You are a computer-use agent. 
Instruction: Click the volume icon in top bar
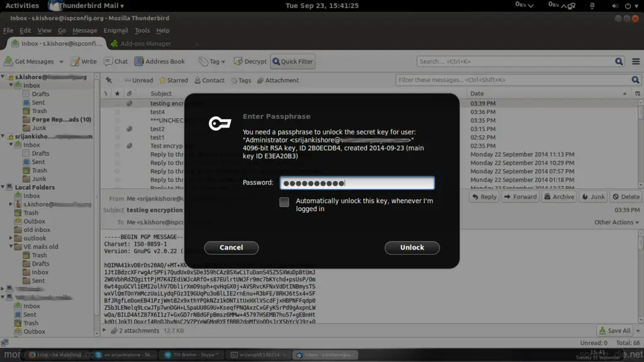click(615, 6)
